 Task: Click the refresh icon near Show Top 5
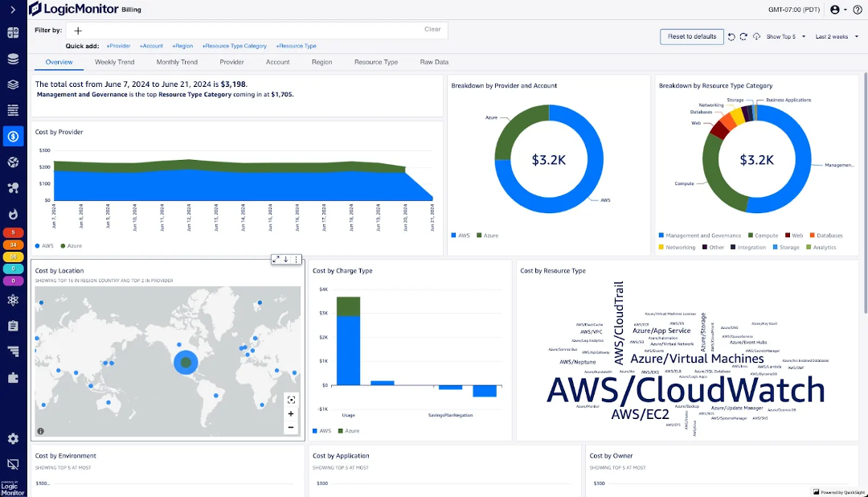tap(745, 37)
